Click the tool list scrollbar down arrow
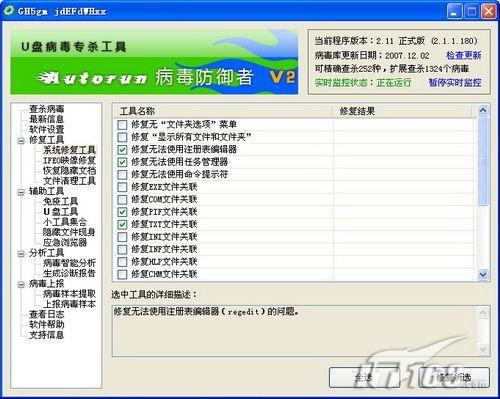The height and width of the screenshot is (399, 500). [x=483, y=275]
